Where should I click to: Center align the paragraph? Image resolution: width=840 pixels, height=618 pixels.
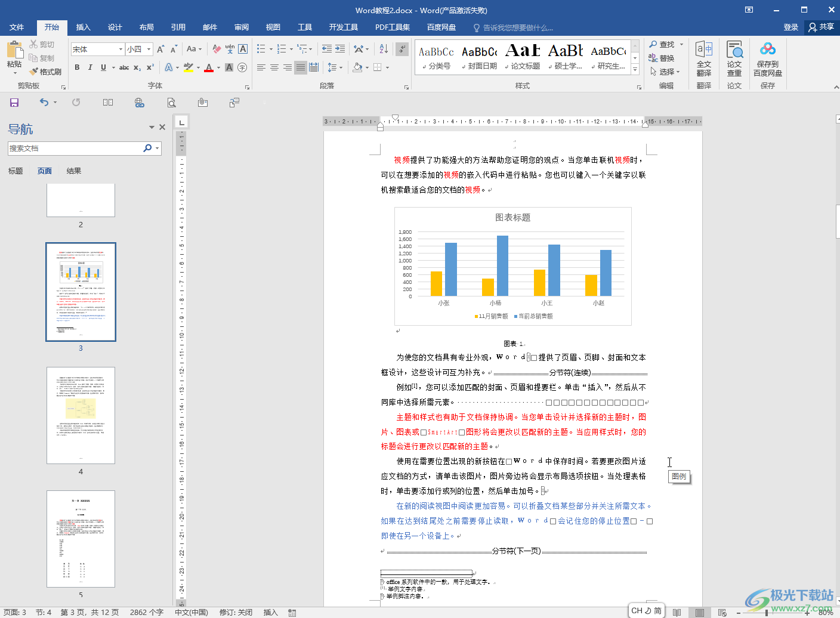click(274, 67)
